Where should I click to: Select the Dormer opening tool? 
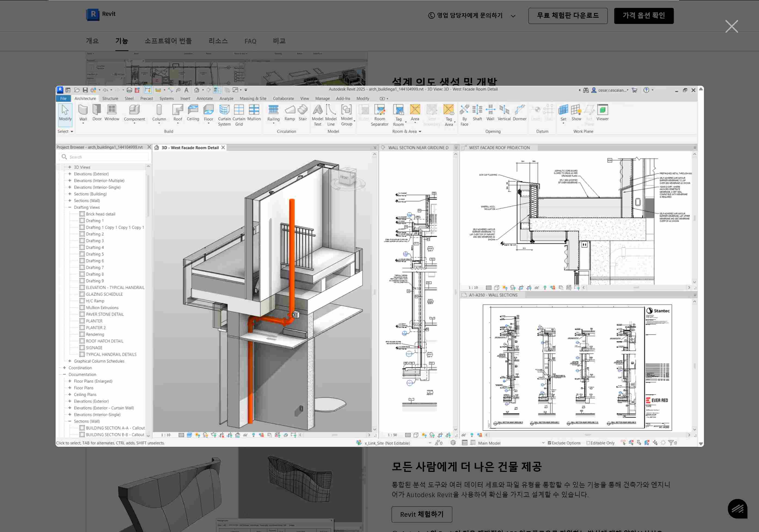tap(519, 113)
